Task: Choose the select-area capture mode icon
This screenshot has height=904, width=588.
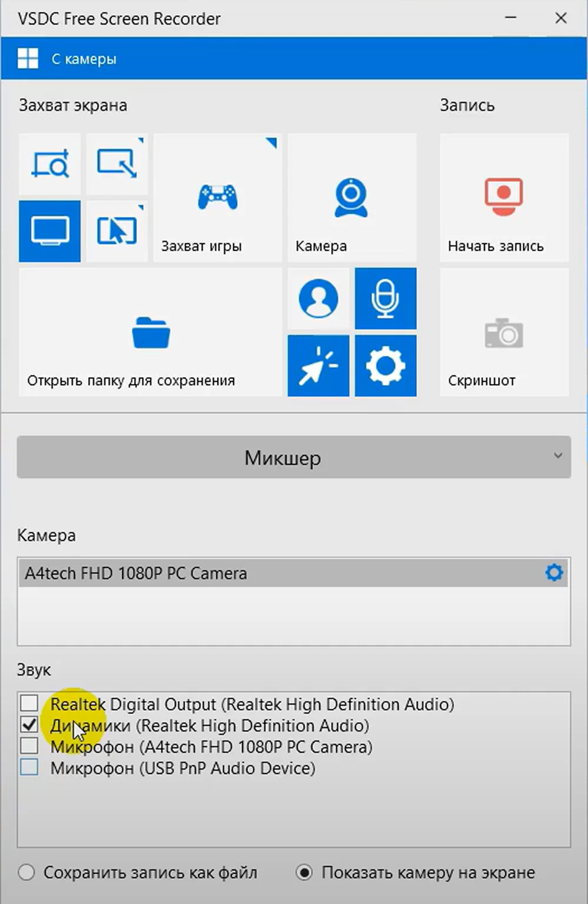Action: (117, 164)
